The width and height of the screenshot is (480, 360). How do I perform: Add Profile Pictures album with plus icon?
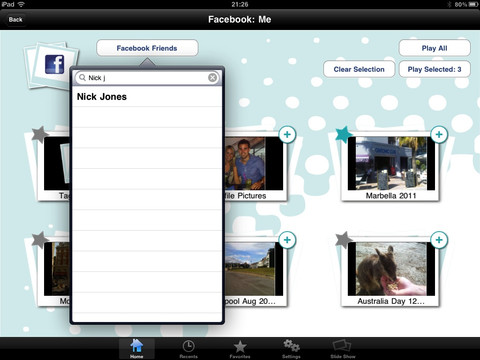click(287, 135)
